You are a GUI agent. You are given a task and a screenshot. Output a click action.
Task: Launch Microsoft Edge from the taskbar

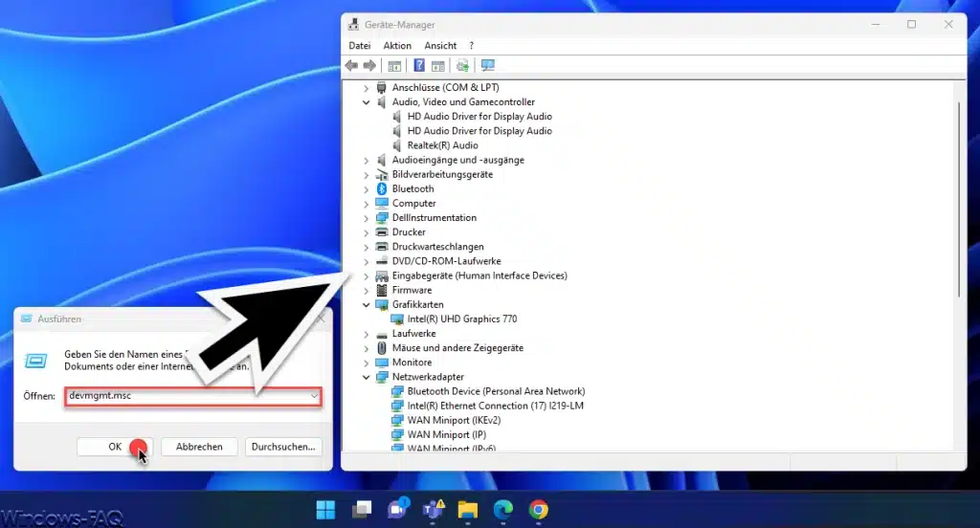click(x=503, y=509)
